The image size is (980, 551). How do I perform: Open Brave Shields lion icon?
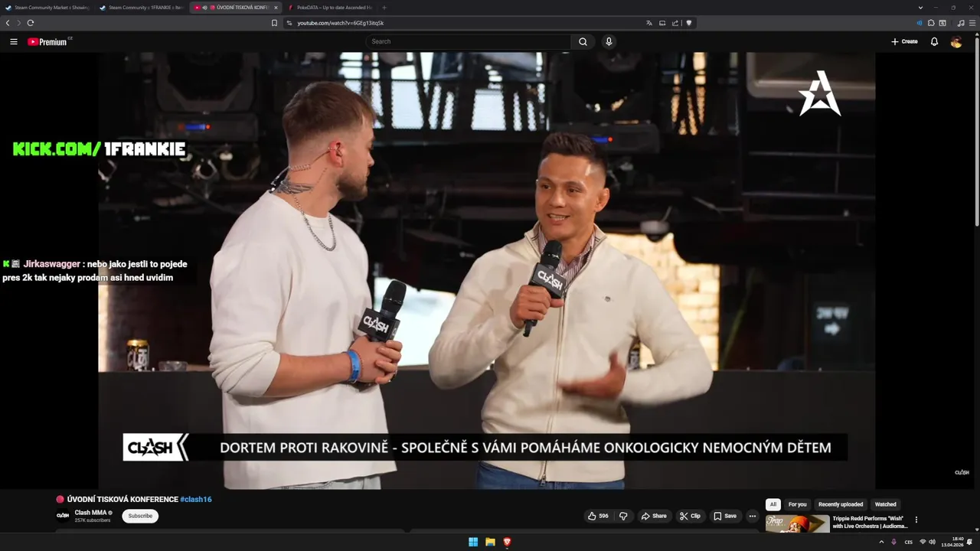(689, 23)
